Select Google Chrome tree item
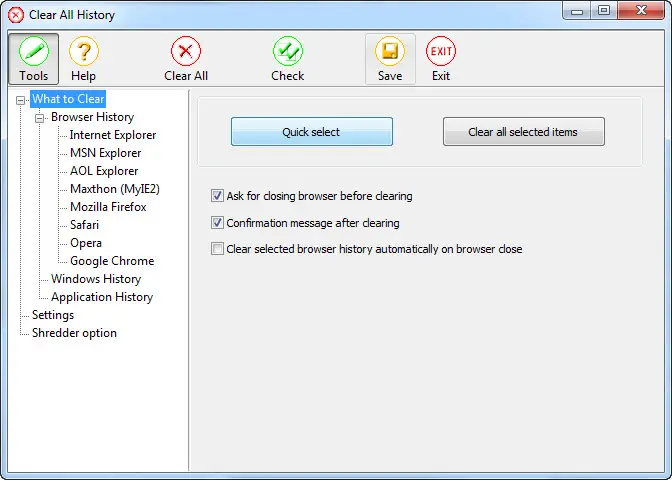 point(112,261)
